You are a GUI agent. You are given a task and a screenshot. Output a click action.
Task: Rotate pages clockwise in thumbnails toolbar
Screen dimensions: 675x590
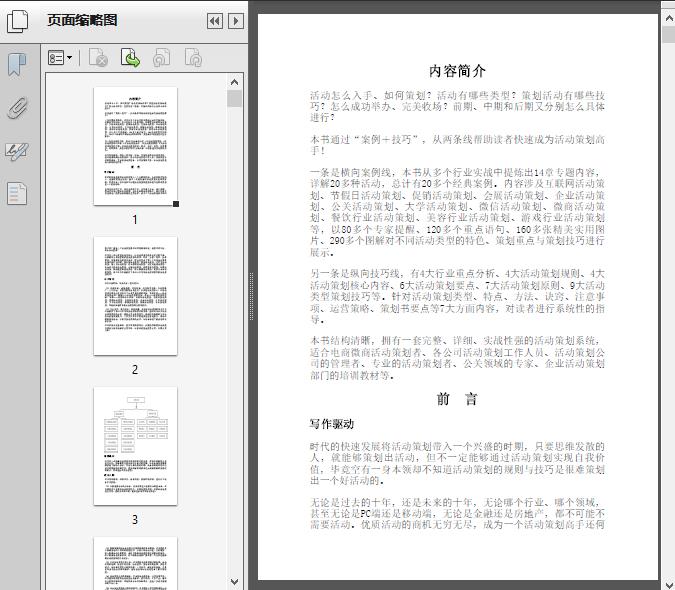pos(193,59)
